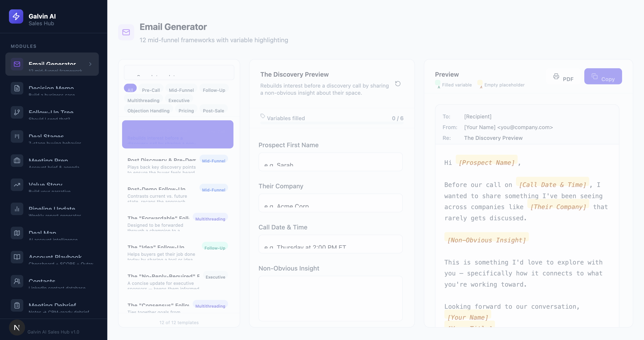Viewport: 644px width, 340px height.
Task: Click the Galvin AI lightning logo icon
Action: click(x=16, y=17)
